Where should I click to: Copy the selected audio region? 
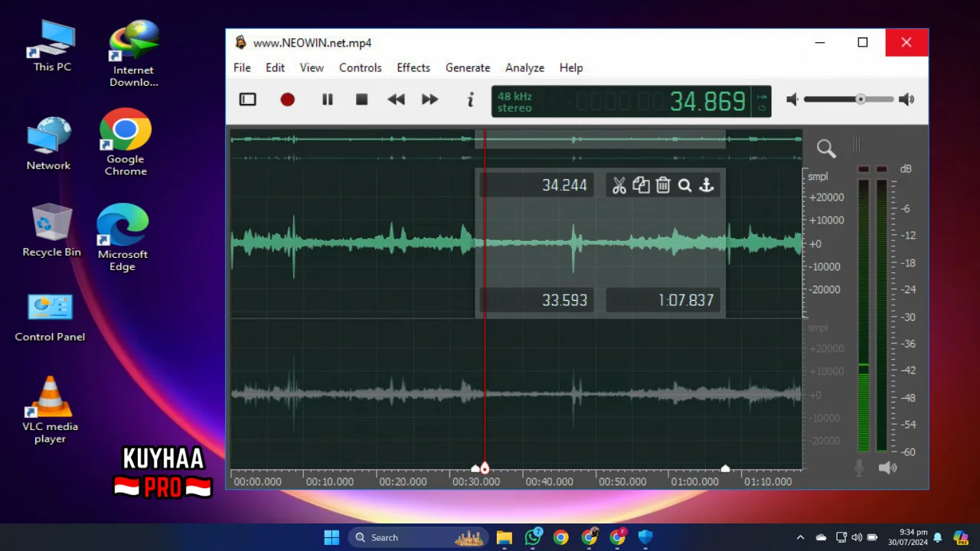click(641, 185)
